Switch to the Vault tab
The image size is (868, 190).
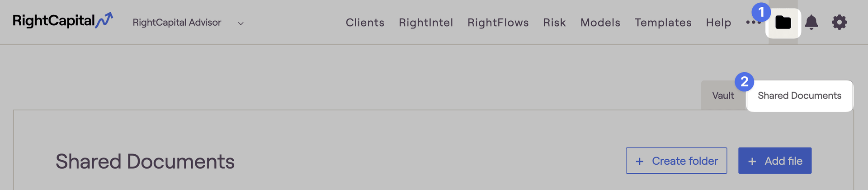click(723, 96)
